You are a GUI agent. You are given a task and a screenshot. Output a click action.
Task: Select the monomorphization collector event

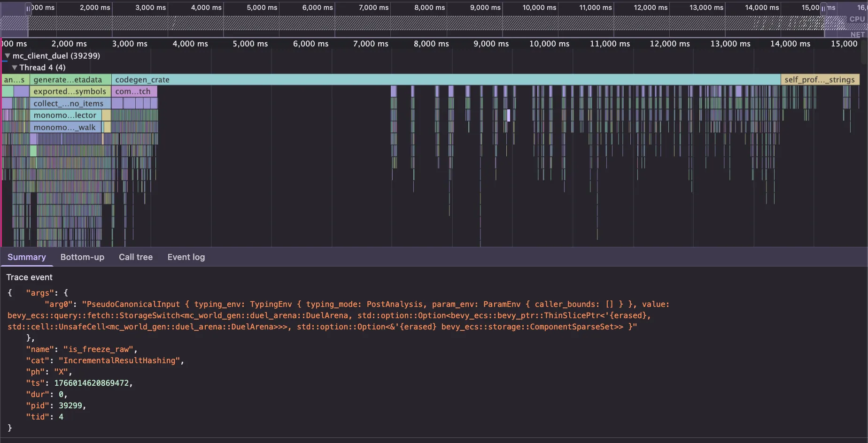click(x=66, y=115)
